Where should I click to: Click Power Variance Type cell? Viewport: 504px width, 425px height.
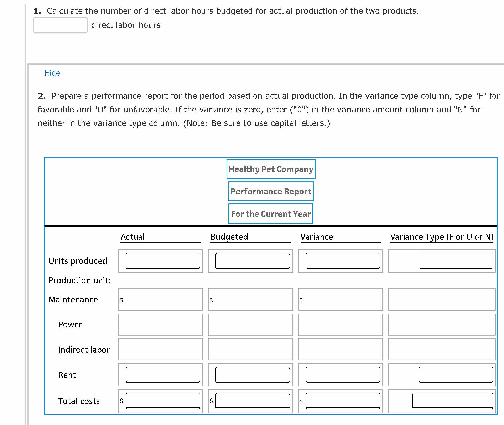[441, 325]
